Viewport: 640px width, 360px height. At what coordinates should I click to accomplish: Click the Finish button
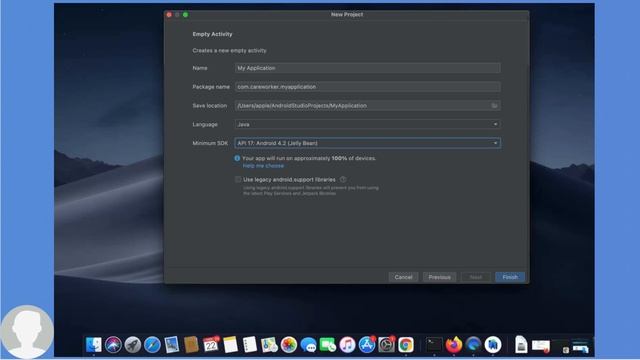(x=510, y=277)
